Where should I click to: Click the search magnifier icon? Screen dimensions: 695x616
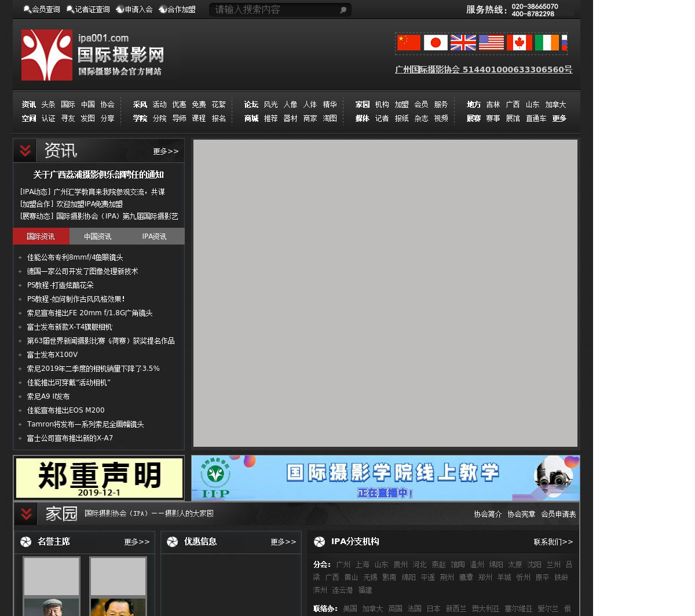tap(343, 10)
